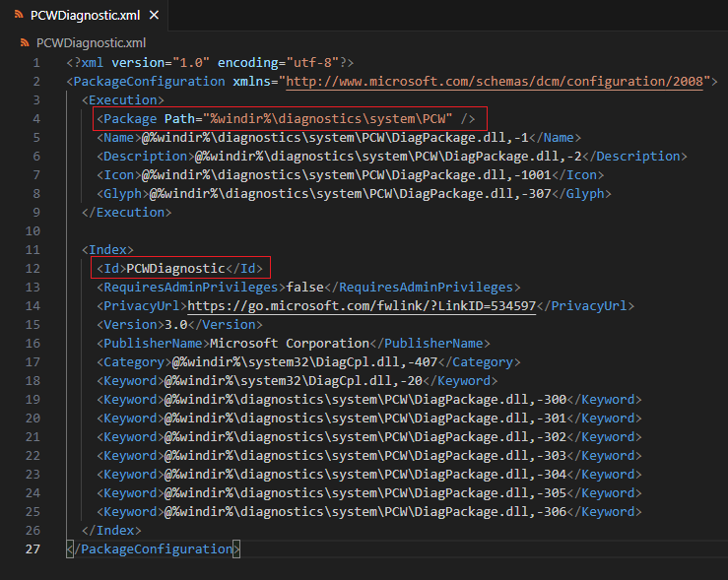Click the Microsoft Corporation publisher name text
This screenshot has height=580, width=728.
[x=289, y=343]
